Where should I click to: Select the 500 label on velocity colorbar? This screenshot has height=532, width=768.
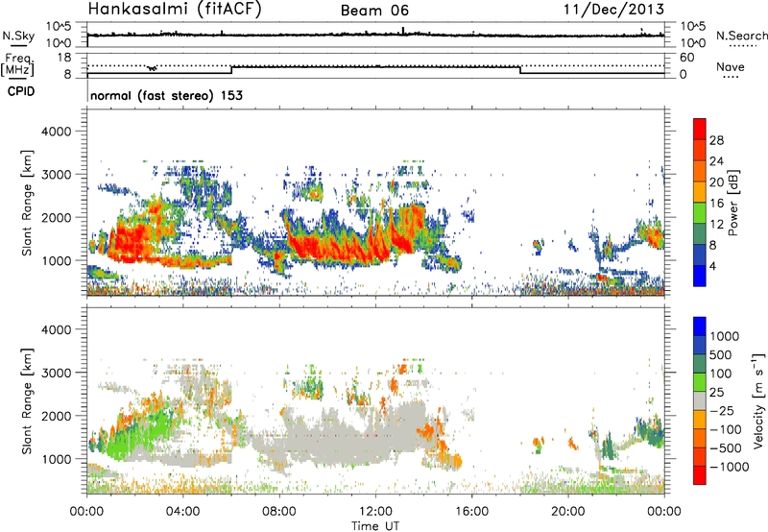[723, 354]
